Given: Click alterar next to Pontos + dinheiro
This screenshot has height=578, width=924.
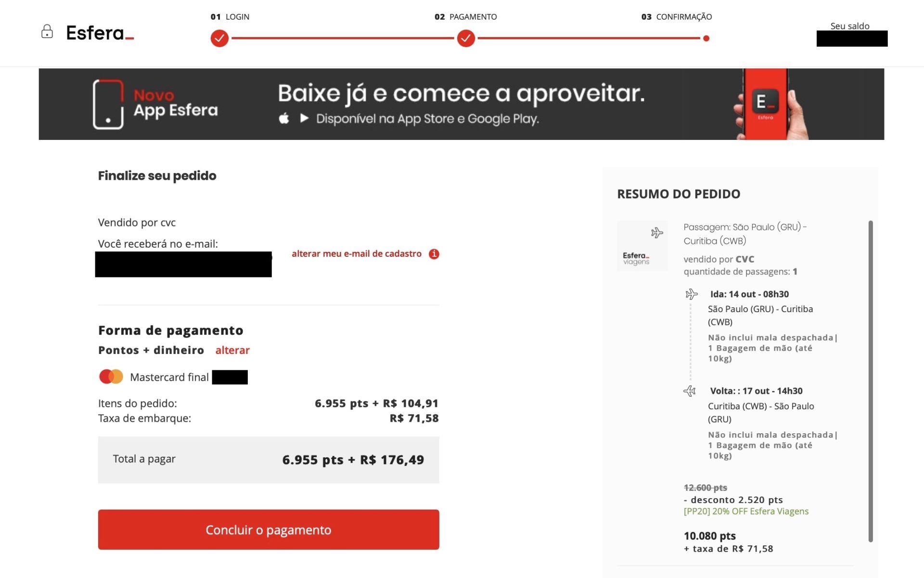Looking at the screenshot, I should [232, 350].
